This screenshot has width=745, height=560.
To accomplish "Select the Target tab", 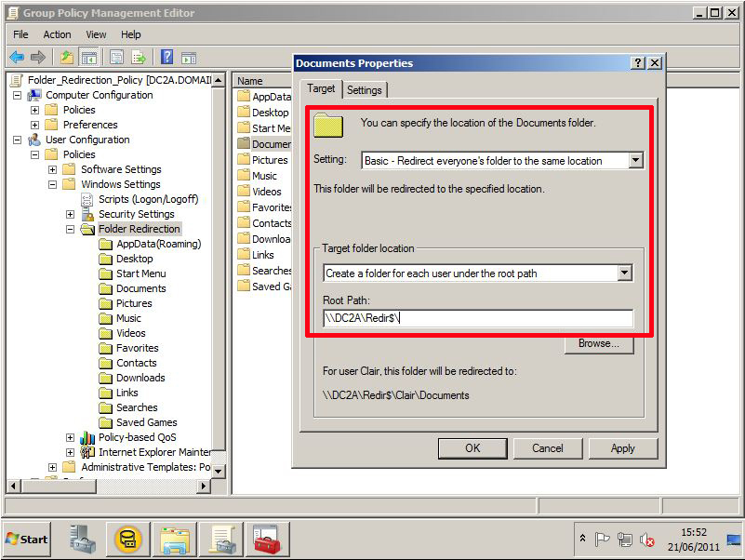I will click(321, 88).
